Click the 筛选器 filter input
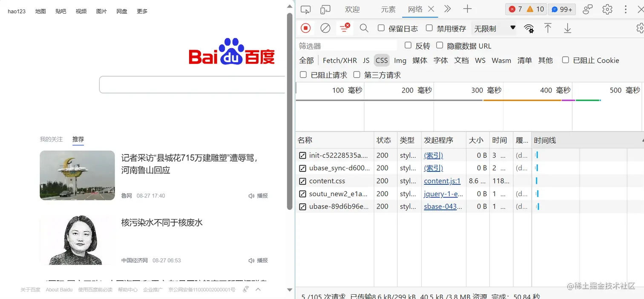Screen dimensions: 644x299 point(347,46)
